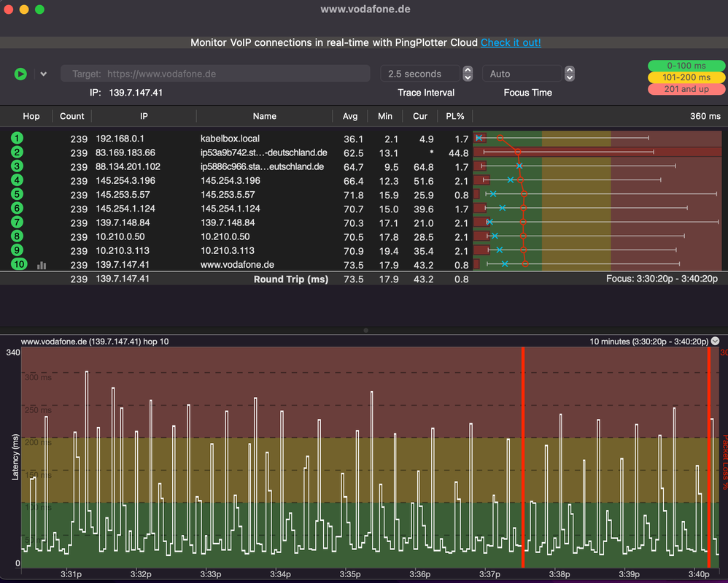The width and height of the screenshot is (728, 583).
Task: Select IP 88.134.201.102 in hop 3
Action: click(128, 166)
